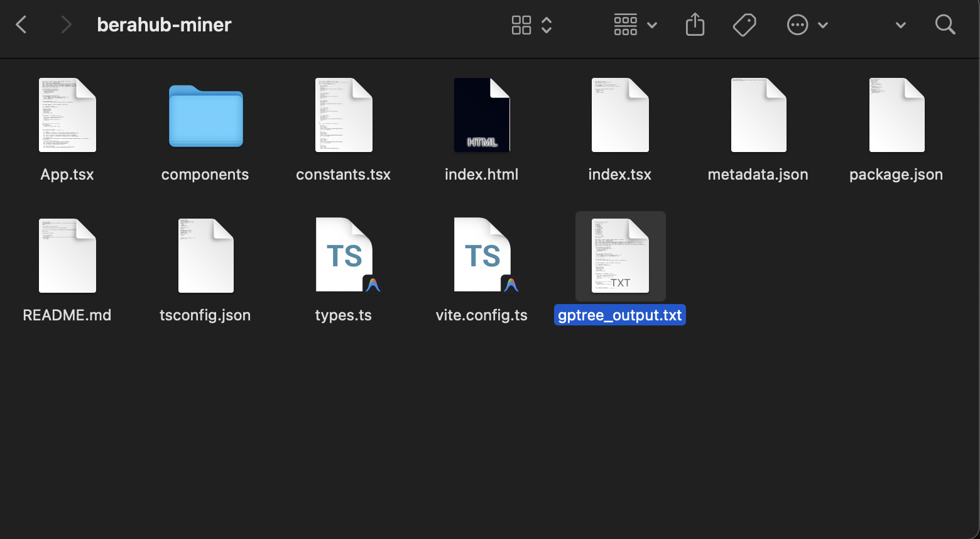Screen dimensions: 980x539
Task: Switch view mode with icon view selector
Action: pos(531,25)
